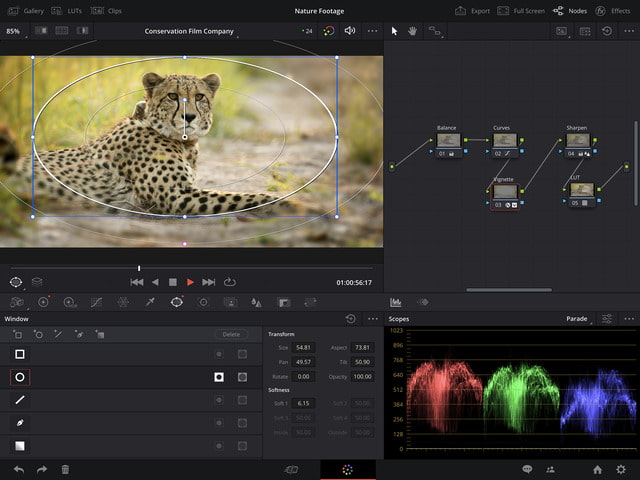Click the undo arrow
This screenshot has width=640, height=480.
pyautogui.click(x=18, y=468)
